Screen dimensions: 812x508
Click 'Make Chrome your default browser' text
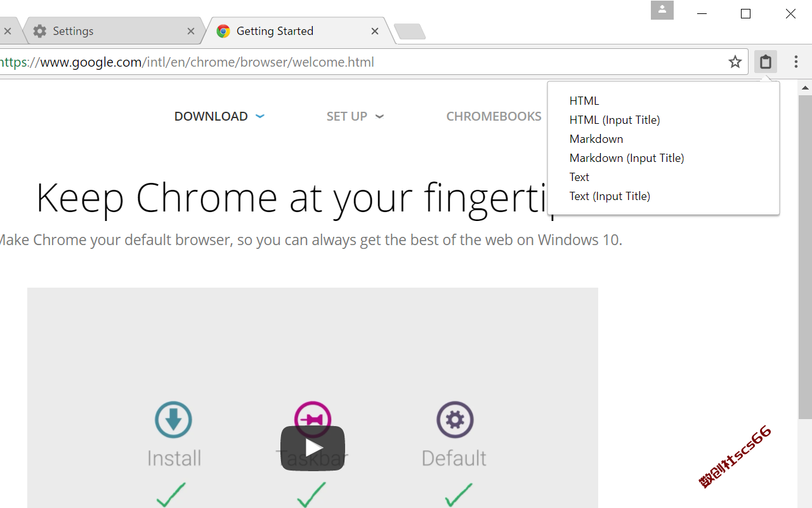[x=113, y=240]
